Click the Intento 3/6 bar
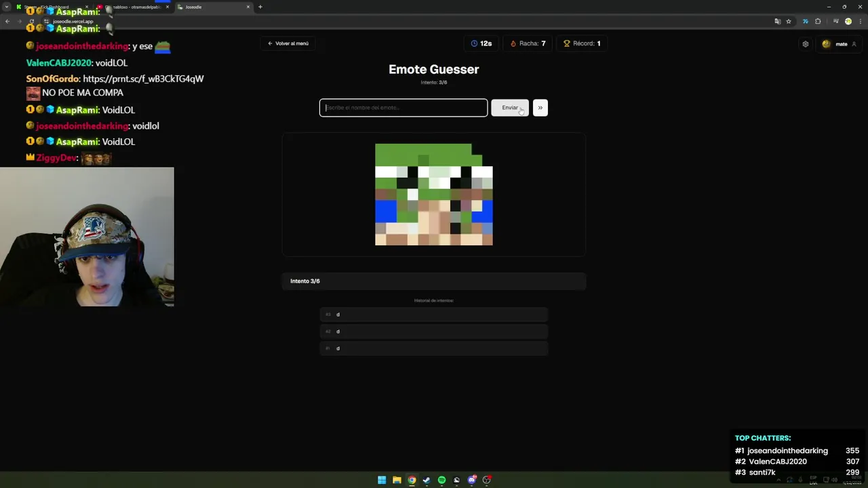Viewport: 868px width, 488px height. pyautogui.click(x=434, y=281)
